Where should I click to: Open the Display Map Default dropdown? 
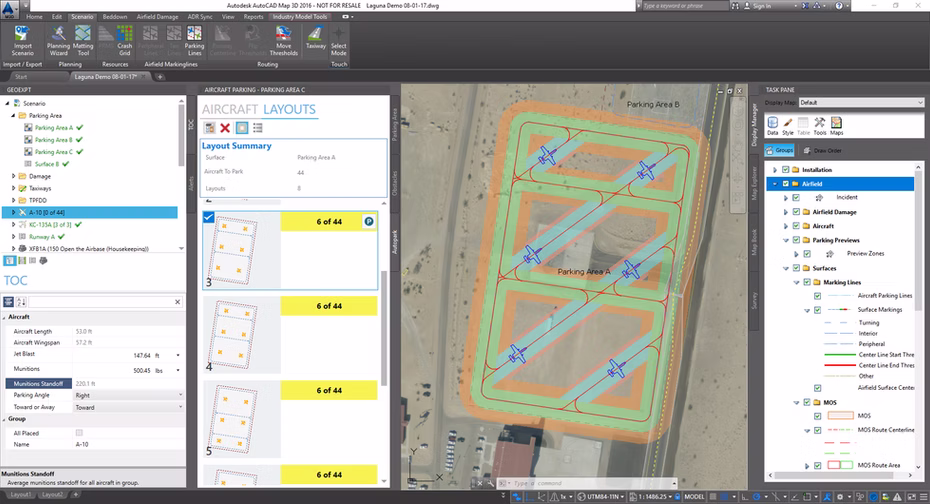pos(861,103)
